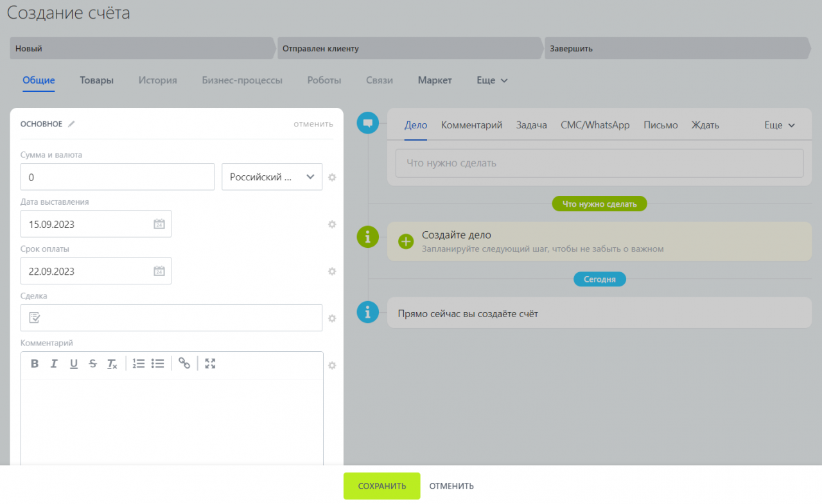Open settings gear for Комментарий field
Screen dimensions: 822x504
(332, 365)
